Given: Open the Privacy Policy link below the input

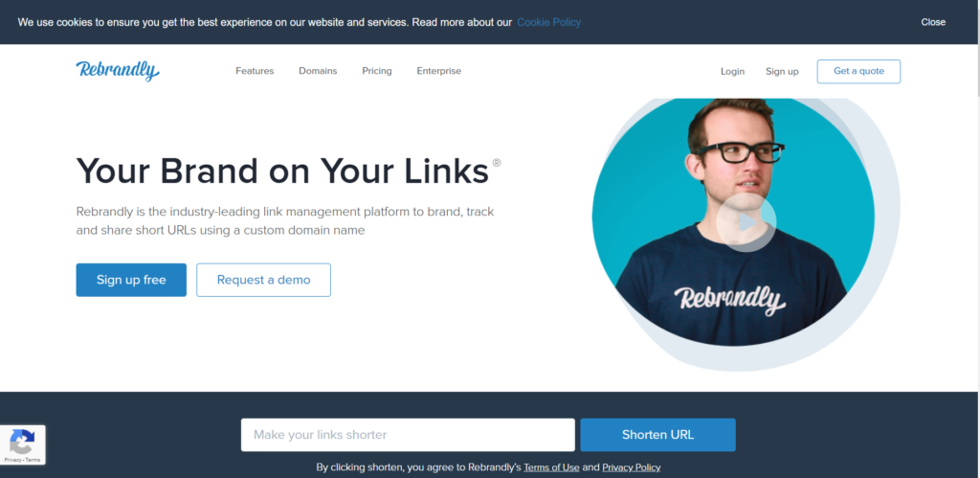Looking at the screenshot, I should click(x=632, y=467).
